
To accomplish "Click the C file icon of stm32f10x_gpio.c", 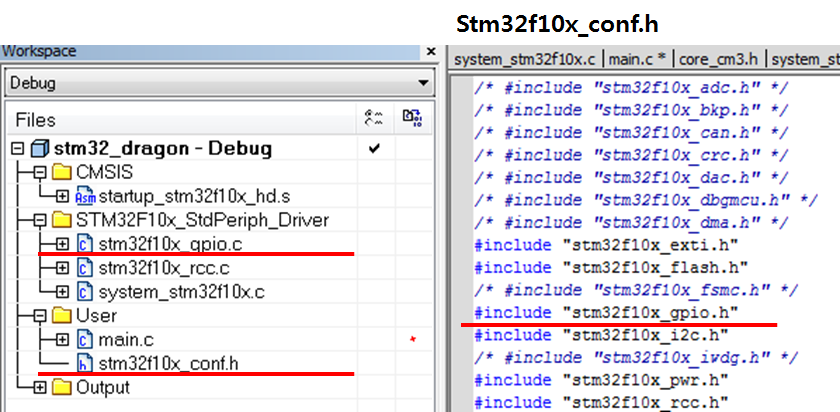I will pyautogui.click(x=84, y=244).
